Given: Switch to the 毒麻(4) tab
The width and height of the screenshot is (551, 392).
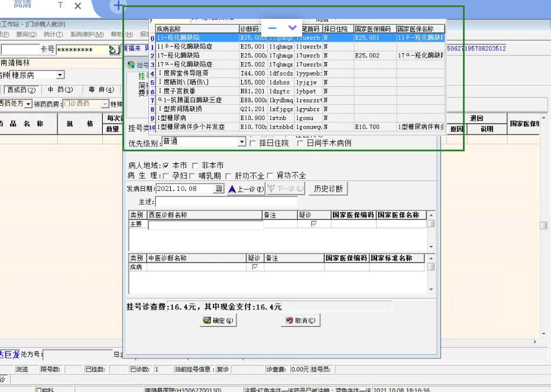Looking at the screenshot, I should [x=101, y=90].
